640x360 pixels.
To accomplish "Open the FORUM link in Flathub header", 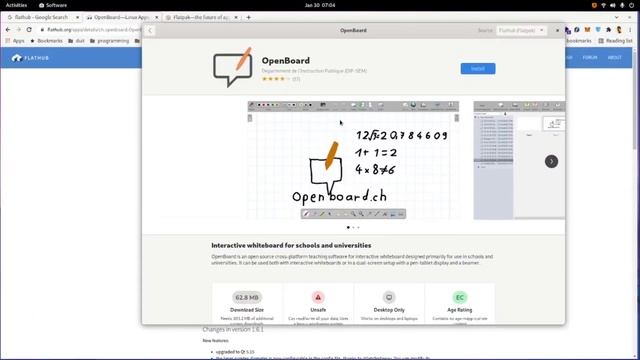I will [590, 58].
